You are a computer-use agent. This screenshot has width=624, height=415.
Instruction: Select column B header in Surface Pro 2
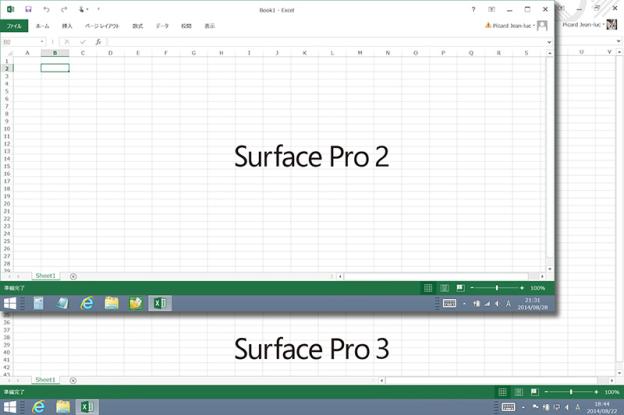[55, 53]
